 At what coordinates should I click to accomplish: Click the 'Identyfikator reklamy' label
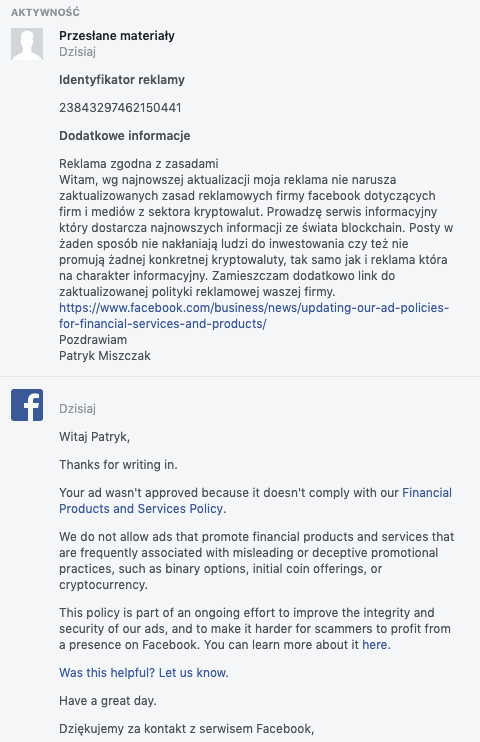tap(122, 80)
